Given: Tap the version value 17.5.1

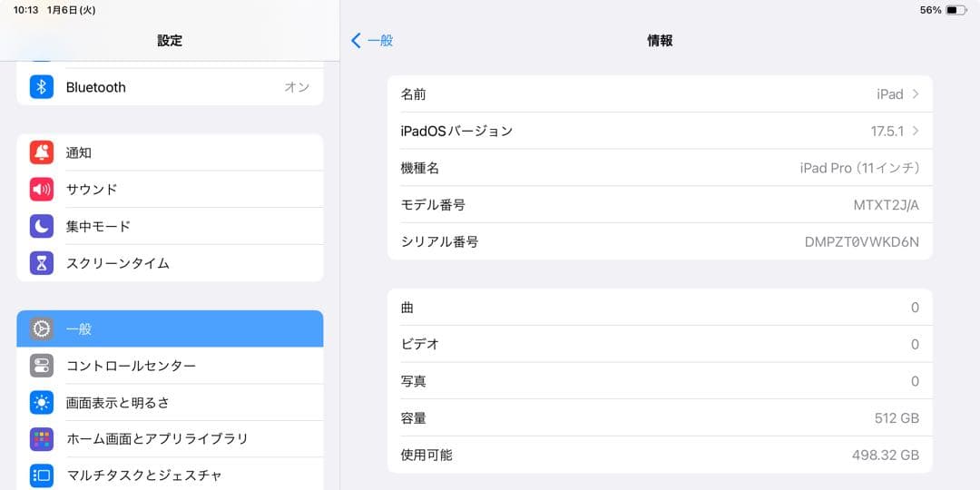Looking at the screenshot, I should point(887,132).
